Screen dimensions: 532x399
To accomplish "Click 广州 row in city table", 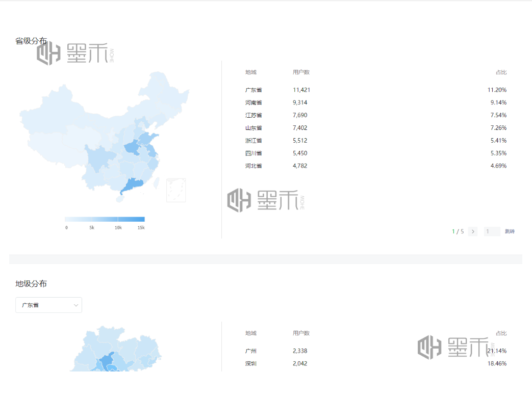I will pos(375,351).
